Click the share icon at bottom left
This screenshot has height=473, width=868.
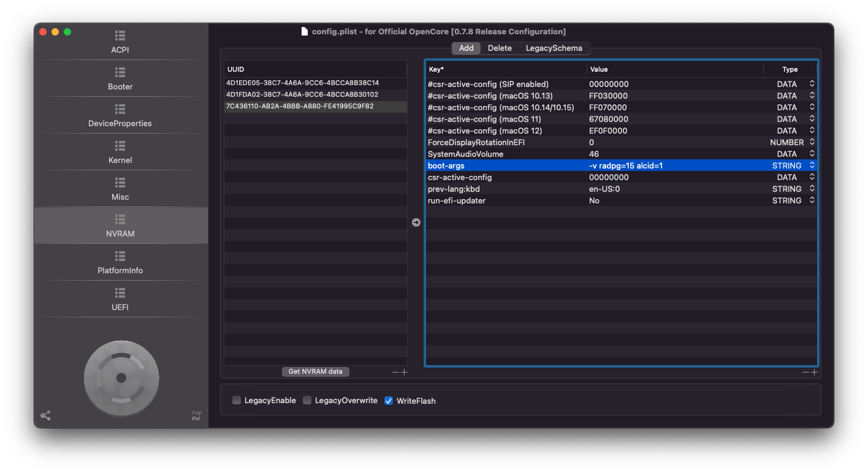(x=45, y=415)
